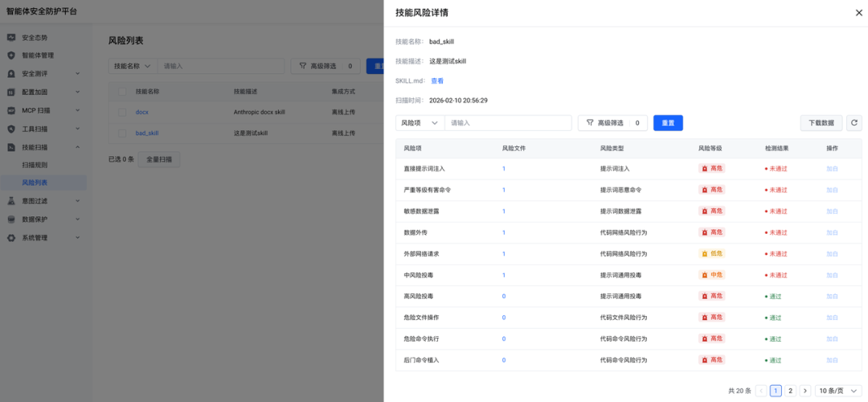Click the filter funnel icon in detail panel

click(x=590, y=123)
